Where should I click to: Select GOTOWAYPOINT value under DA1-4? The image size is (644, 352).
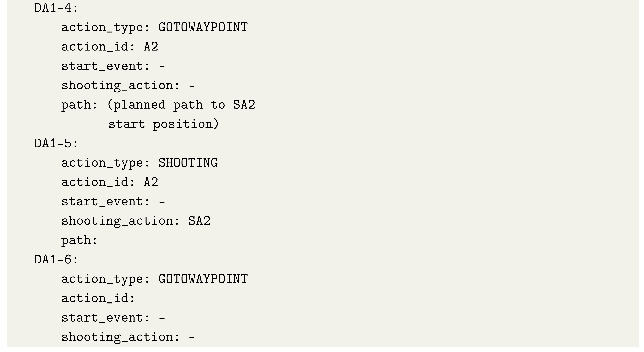203,27
